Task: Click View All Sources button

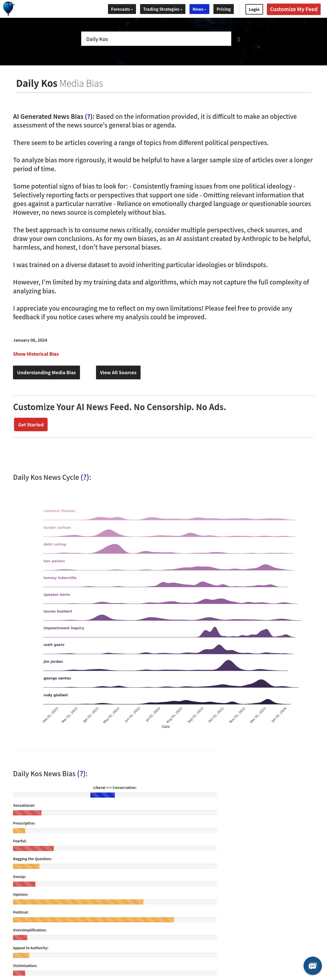Action: coord(118,372)
